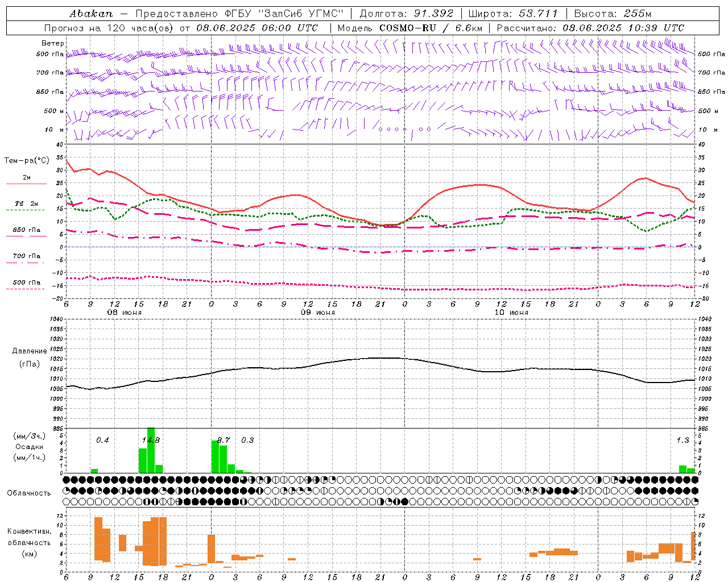Click the "Прогноз на 120 часа(ов)" forecast text

pyautogui.click(x=109, y=27)
